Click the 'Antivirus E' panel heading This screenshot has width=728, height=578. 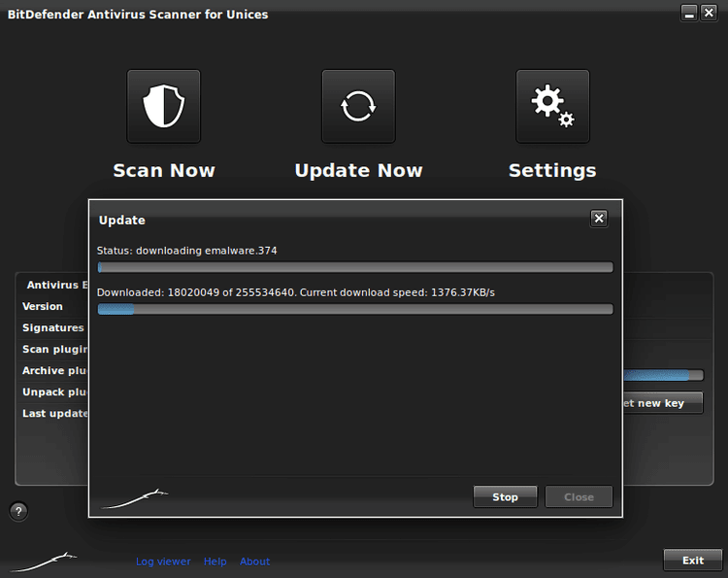click(57, 285)
